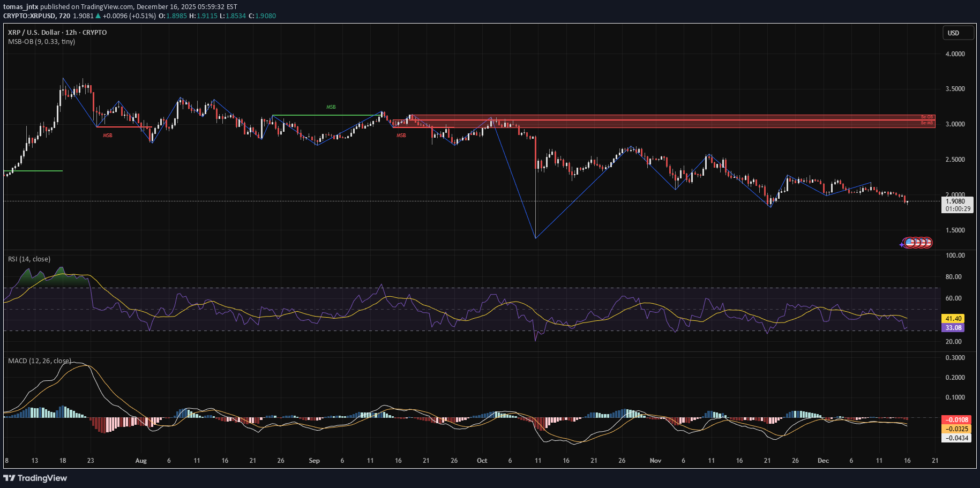
Task: Click the Nov label on the time axis
Action: click(x=655, y=461)
